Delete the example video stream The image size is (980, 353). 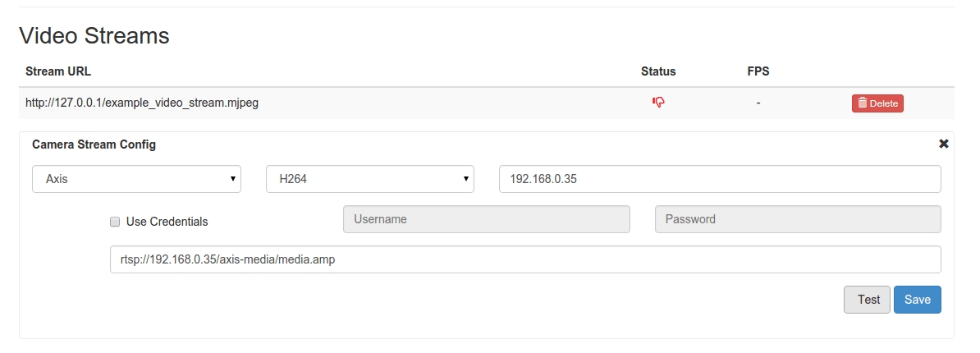[877, 103]
